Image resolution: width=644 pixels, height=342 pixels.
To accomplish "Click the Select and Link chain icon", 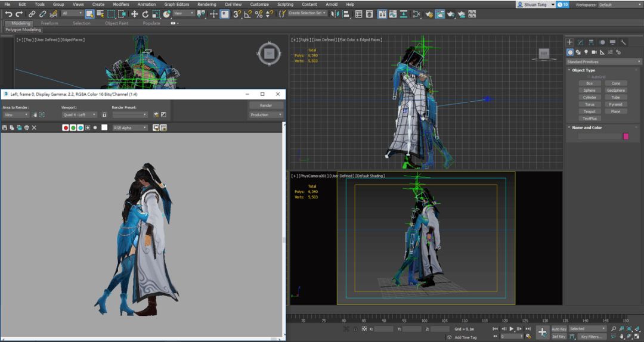I will coord(32,14).
